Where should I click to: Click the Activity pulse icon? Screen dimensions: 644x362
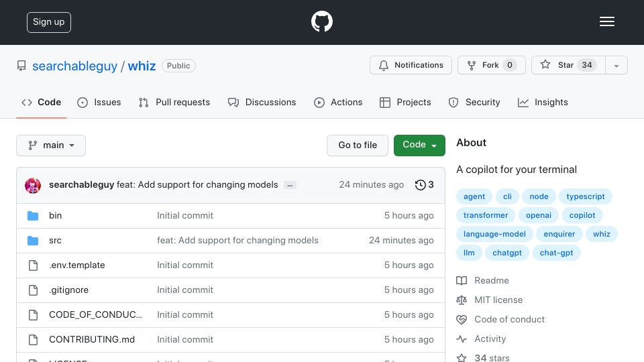pyautogui.click(x=462, y=339)
